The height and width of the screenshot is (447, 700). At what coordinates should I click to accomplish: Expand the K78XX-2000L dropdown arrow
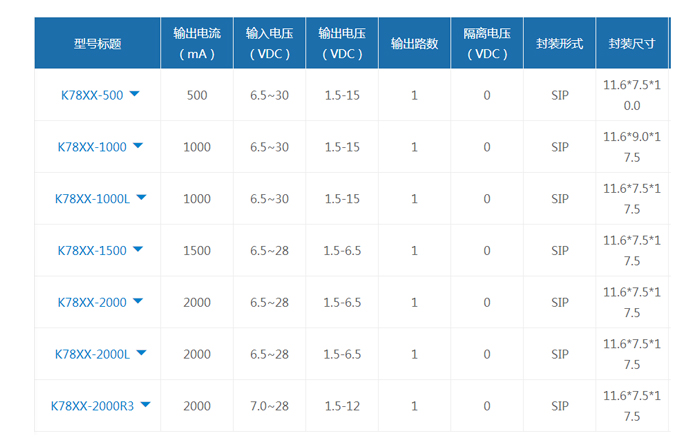click(x=142, y=353)
